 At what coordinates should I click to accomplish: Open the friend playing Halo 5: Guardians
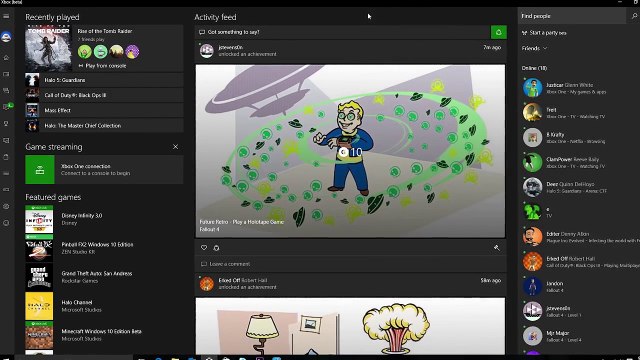580,188
